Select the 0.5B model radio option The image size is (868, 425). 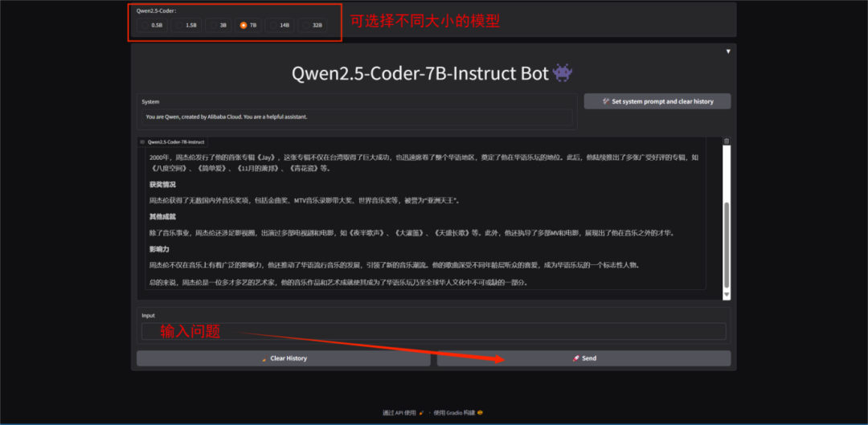(x=152, y=25)
